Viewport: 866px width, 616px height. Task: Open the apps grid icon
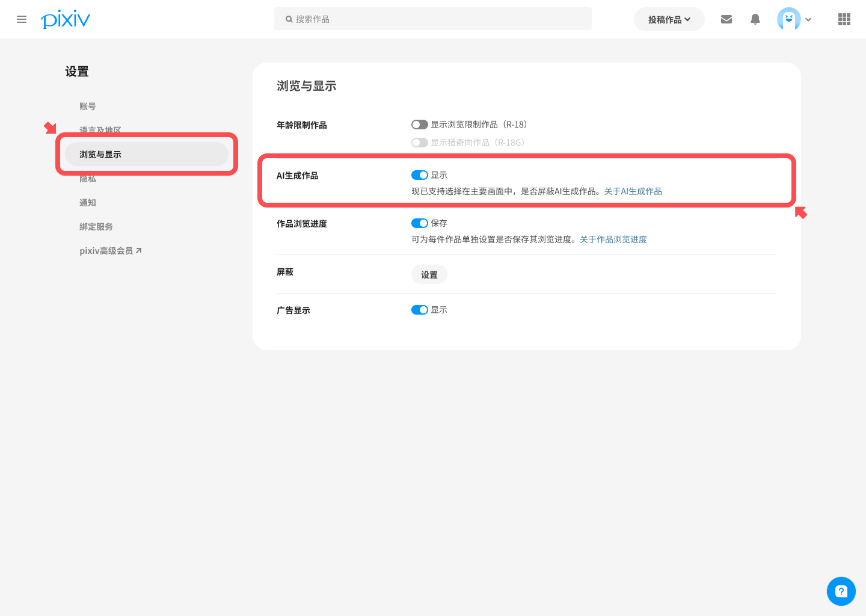pyautogui.click(x=844, y=19)
